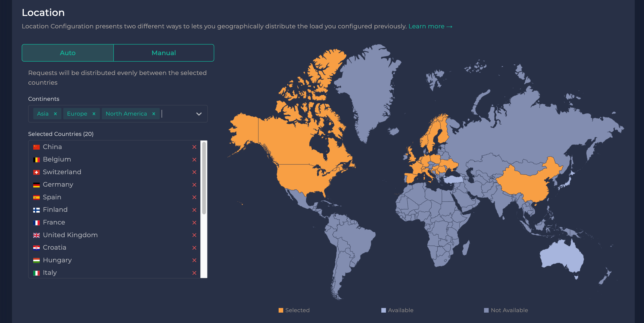Image resolution: width=644 pixels, height=323 pixels.
Task: Click the Belgium flag icon
Action: tap(36, 159)
